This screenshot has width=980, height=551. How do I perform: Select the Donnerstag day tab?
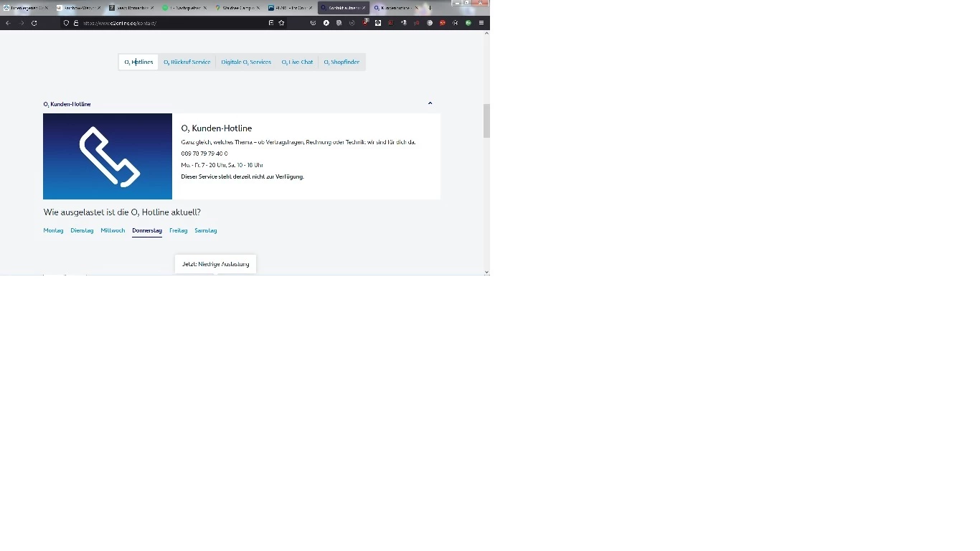pos(147,230)
